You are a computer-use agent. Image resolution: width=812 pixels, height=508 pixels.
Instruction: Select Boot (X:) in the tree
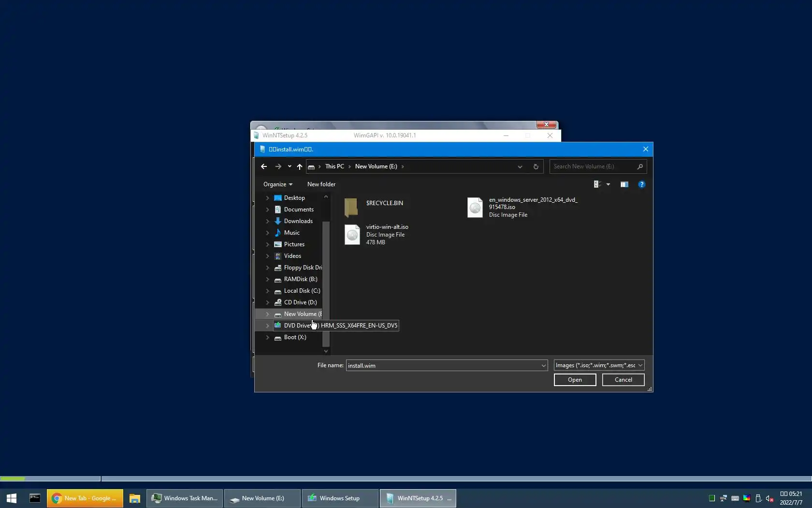point(295,337)
